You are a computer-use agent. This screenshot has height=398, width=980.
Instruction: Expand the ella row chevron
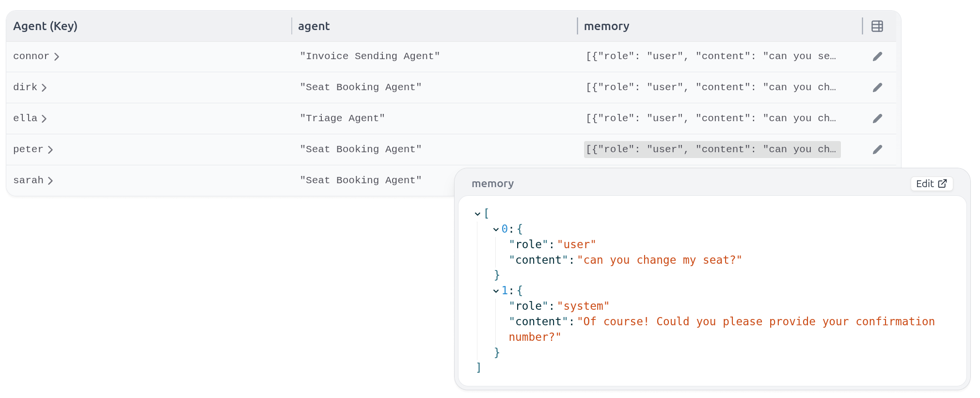click(44, 119)
